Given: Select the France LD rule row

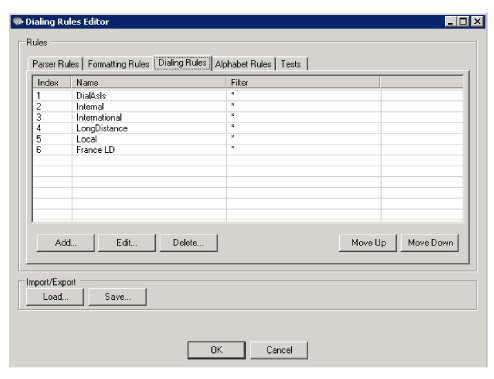Looking at the screenshot, I should (248, 150).
